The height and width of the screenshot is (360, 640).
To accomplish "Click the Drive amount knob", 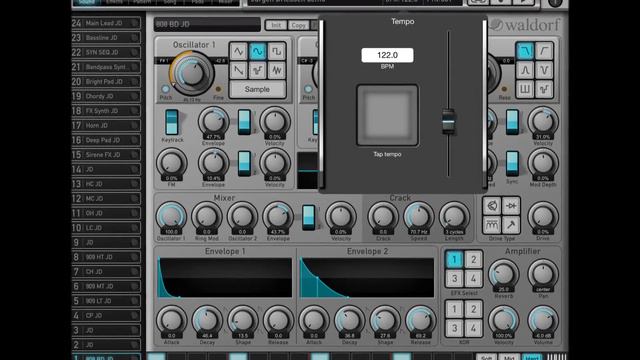I will click(543, 218).
